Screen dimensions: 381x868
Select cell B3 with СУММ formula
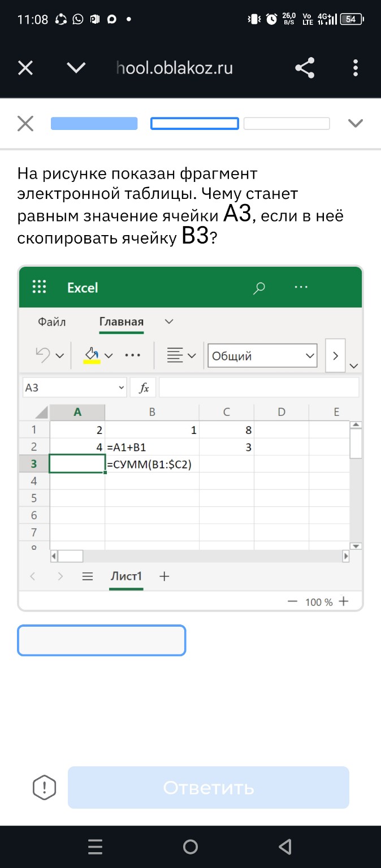tap(151, 464)
